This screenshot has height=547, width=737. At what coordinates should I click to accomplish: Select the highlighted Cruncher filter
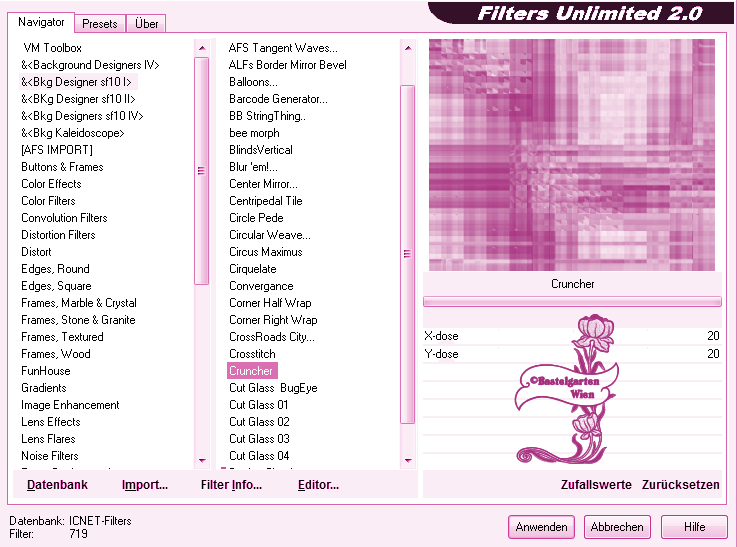[252, 371]
